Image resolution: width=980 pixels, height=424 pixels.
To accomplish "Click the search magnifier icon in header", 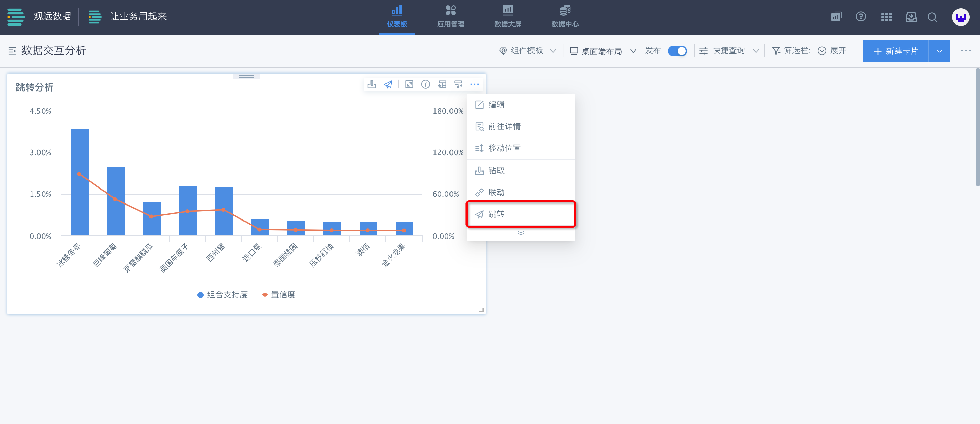I will point(932,17).
